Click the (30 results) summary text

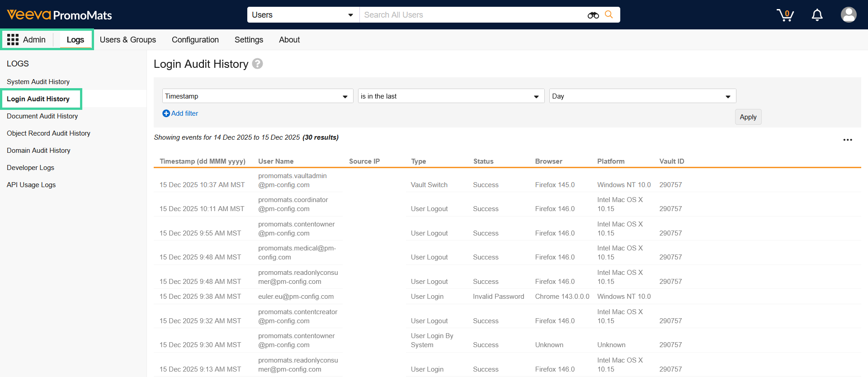[321, 137]
